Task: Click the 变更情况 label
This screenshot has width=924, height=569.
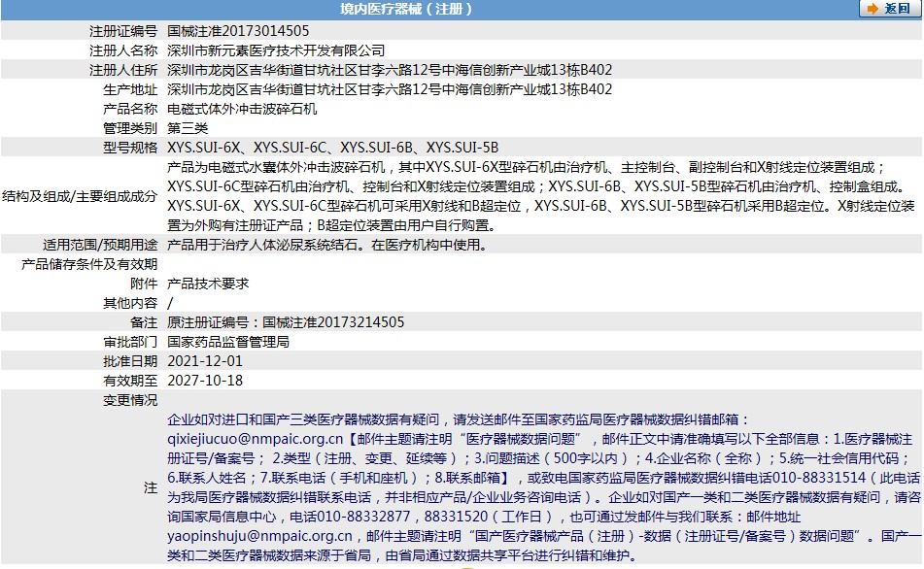Action: tap(130, 401)
